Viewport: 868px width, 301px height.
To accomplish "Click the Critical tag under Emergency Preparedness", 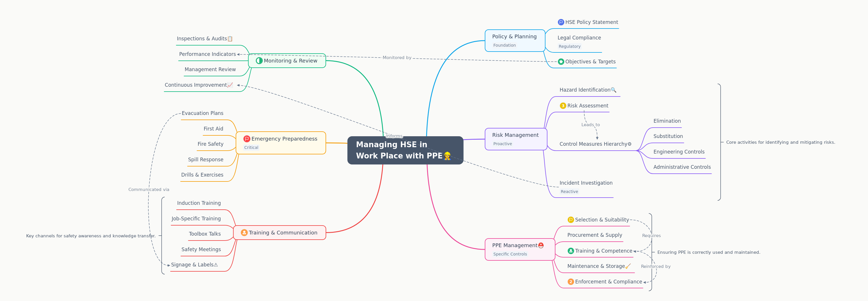I will click(251, 148).
